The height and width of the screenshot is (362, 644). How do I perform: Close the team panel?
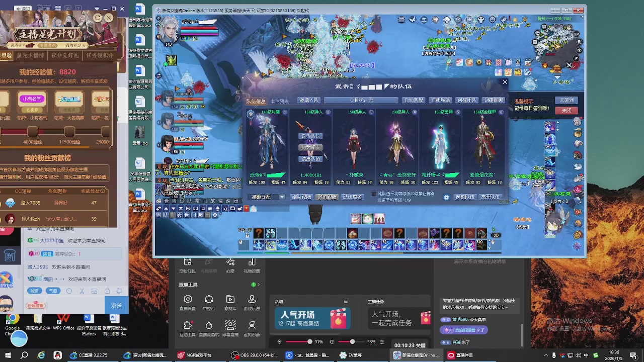(505, 82)
